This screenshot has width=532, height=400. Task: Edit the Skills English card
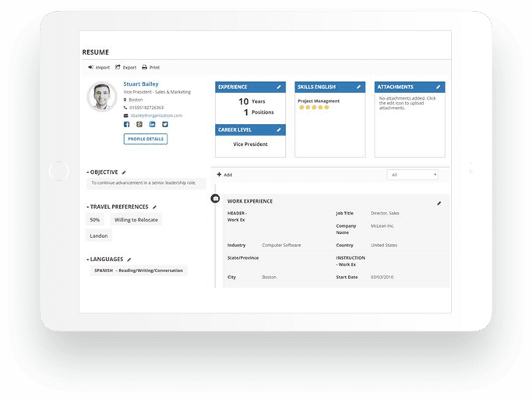click(x=358, y=87)
